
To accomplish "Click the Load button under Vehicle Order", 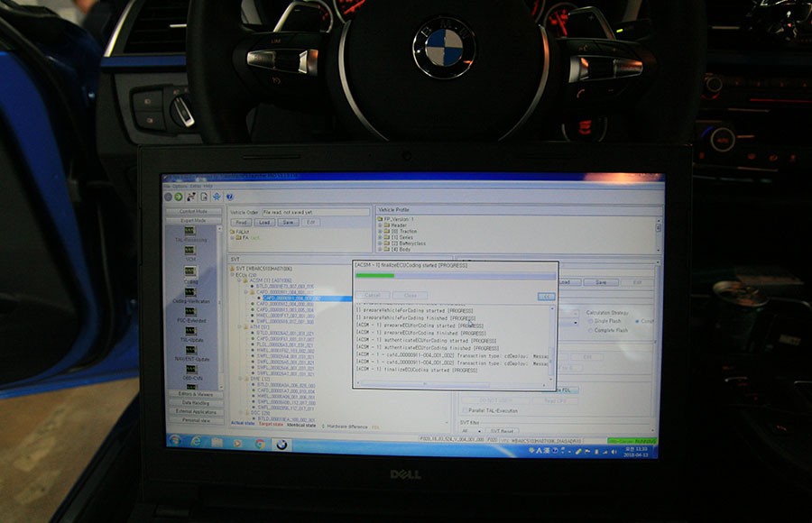I will click(264, 222).
